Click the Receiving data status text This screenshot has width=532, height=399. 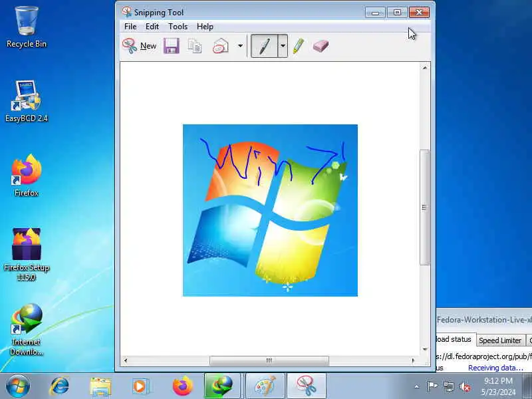[495, 368]
